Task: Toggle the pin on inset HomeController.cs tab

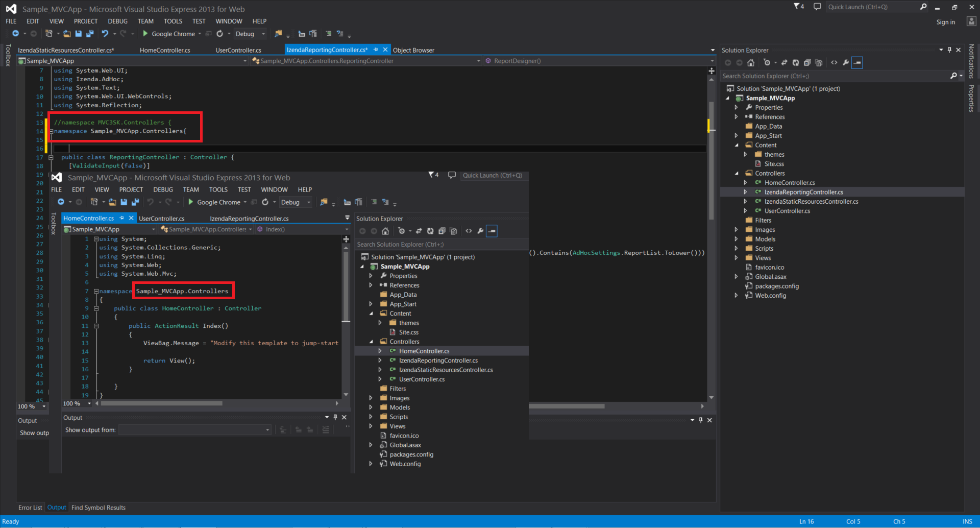Action: pyautogui.click(x=121, y=218)
